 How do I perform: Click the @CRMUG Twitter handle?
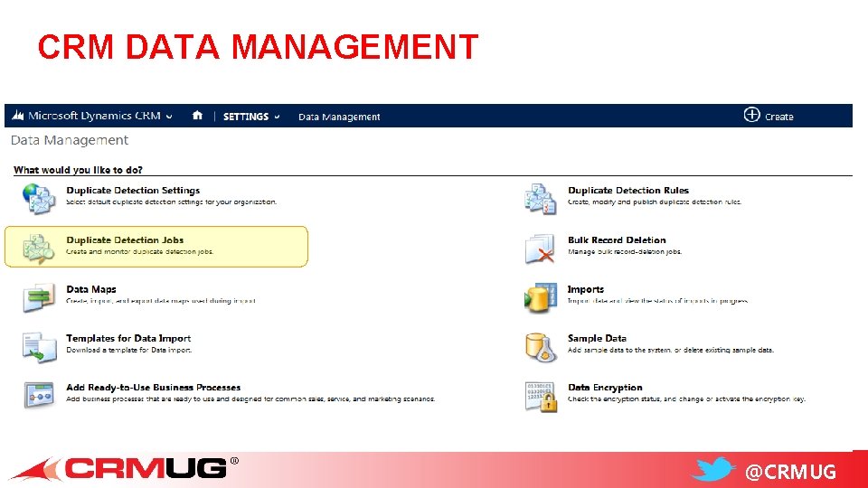[790, 472]
